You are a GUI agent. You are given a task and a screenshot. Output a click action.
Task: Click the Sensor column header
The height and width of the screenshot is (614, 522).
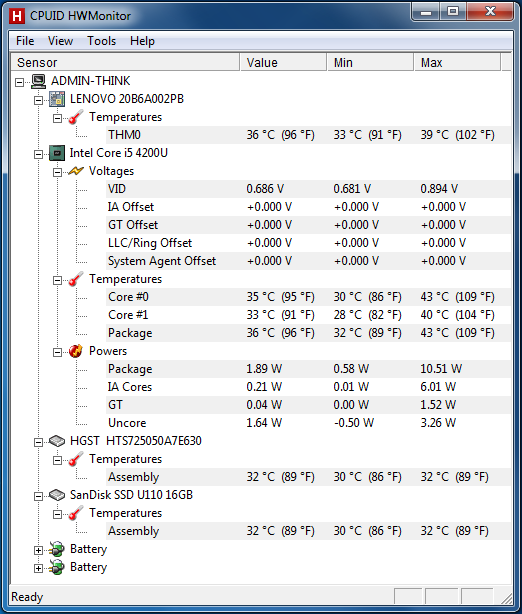[x=125, y=63]
